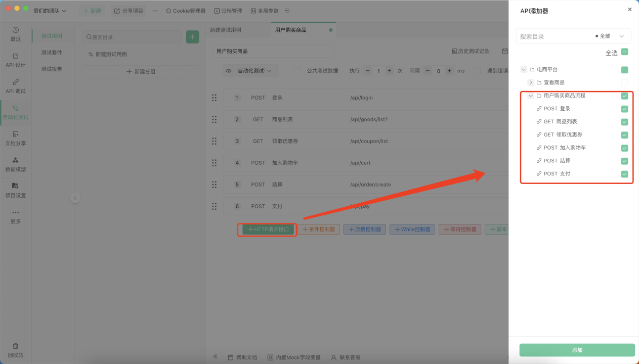Click the toolbar icon right of 全局参数
639x364 pixels.
click(287, 11)
